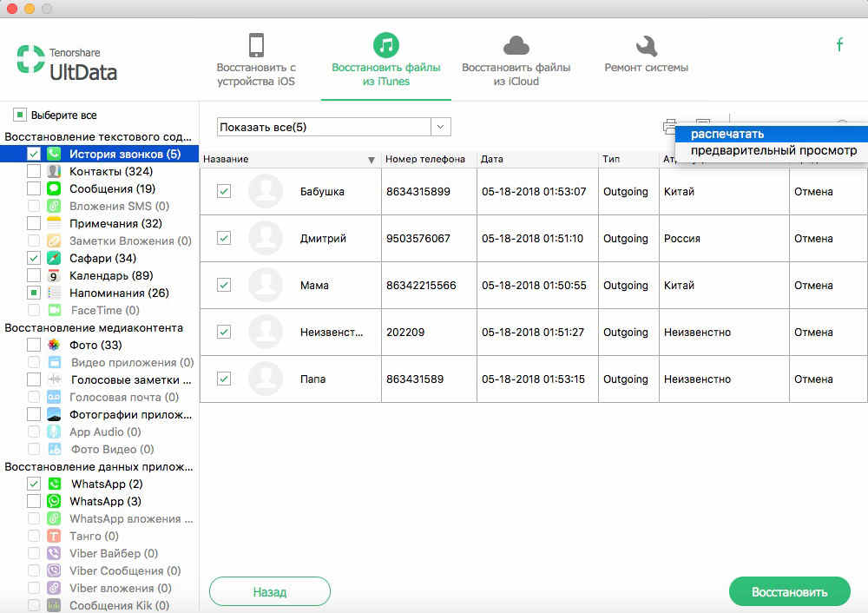Select the Неизвенст... row name
Viewport: 868px width, 613px height.
coord(331,333)
